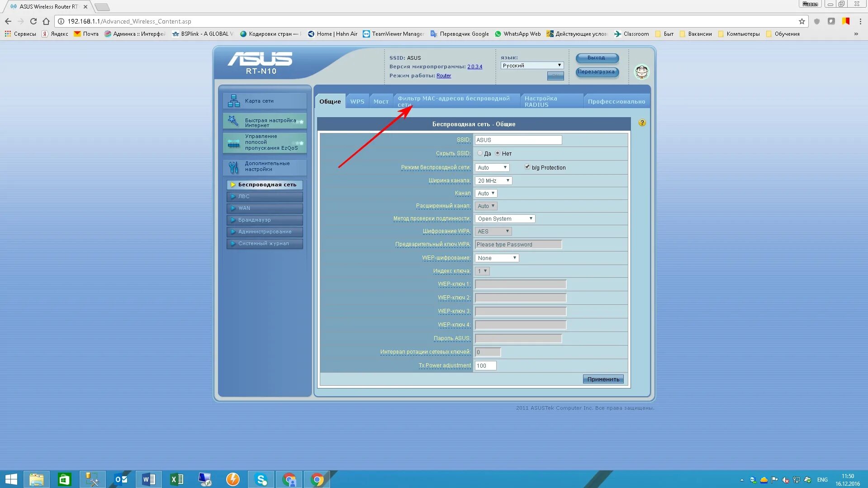Image resolution: width=868 pixels, height=488 pixels.
Task: Bookmark this page with the star icon
Action: [x=802, y=21]
